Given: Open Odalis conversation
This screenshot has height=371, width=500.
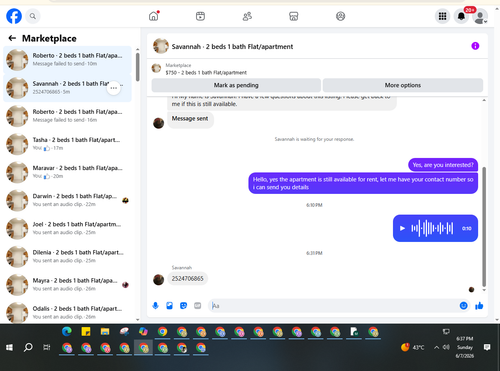Looking at the screenshot, I should [67, 313].
